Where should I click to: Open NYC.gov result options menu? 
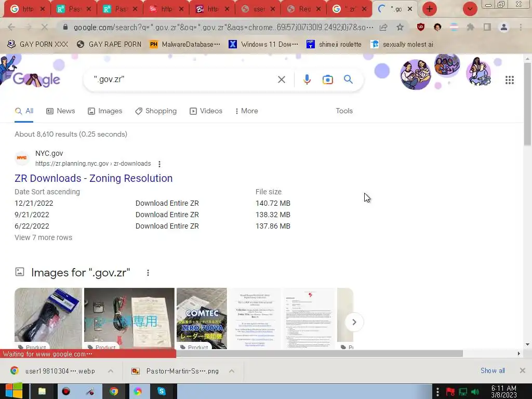(159, 164)
